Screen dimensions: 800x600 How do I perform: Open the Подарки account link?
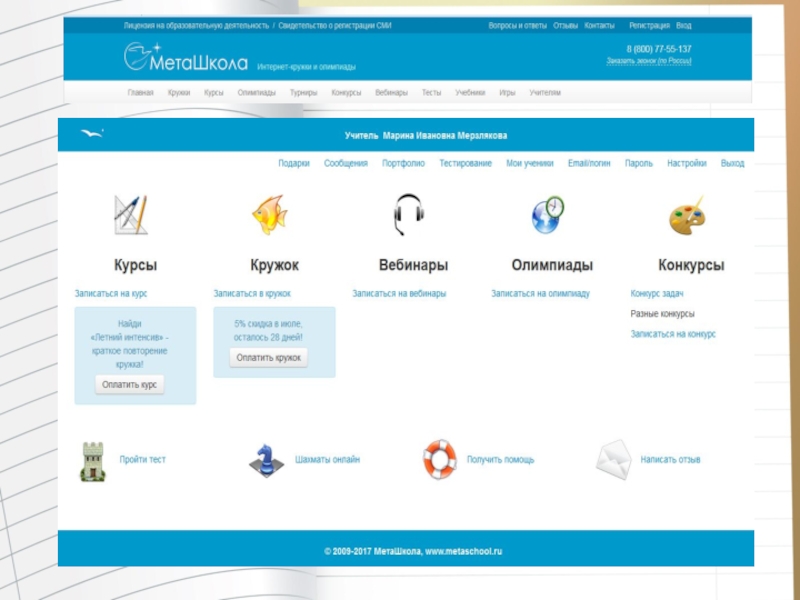pyautogui.click(x=294, y=163)
